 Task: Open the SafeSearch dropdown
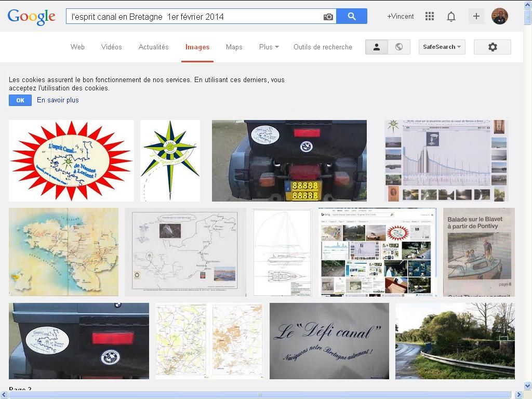[x=442, y=47]
